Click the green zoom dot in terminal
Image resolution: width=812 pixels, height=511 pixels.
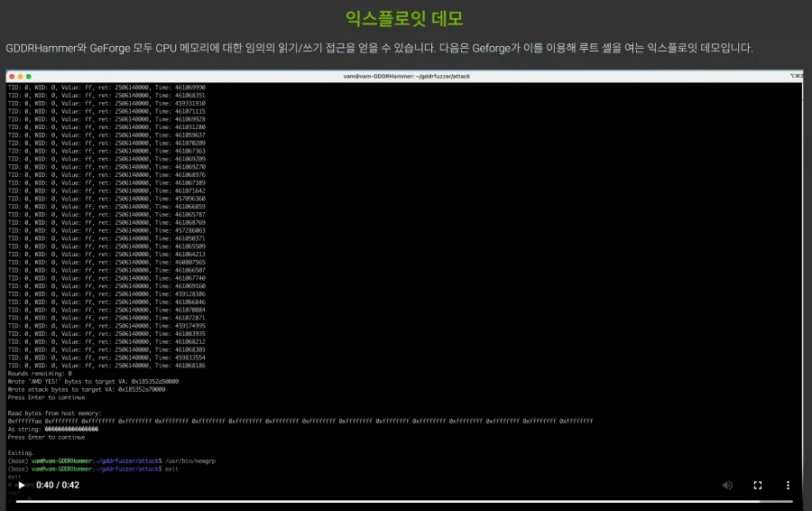pyautogui.click(x=29, y=76)
